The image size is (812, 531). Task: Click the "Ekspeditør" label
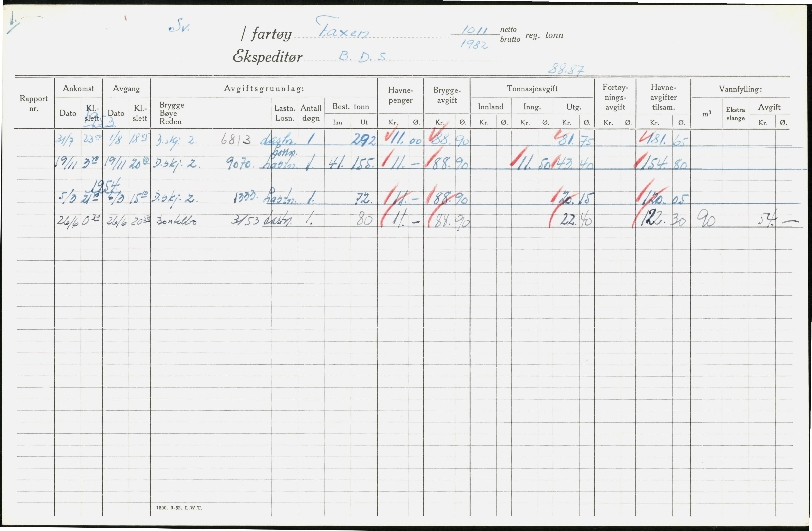point(267,56)
